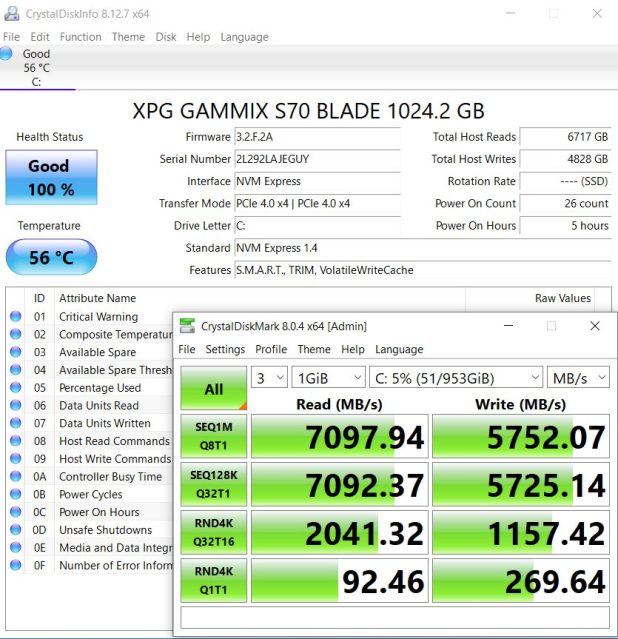Image resolution: width=618 pixels, height=639 pixels.
Task: Click the status dot beside Power Cycles
Action: 15,494
